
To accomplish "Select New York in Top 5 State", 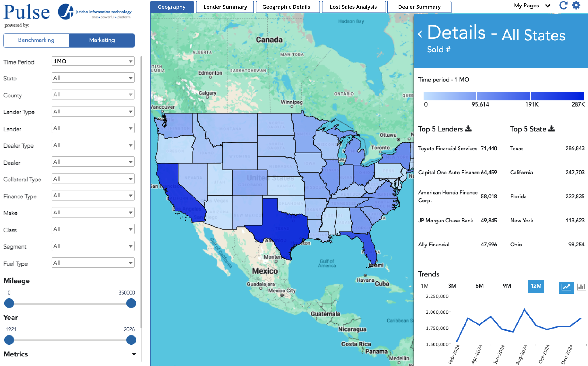I will pyautogui.click(x=547, y=220).
